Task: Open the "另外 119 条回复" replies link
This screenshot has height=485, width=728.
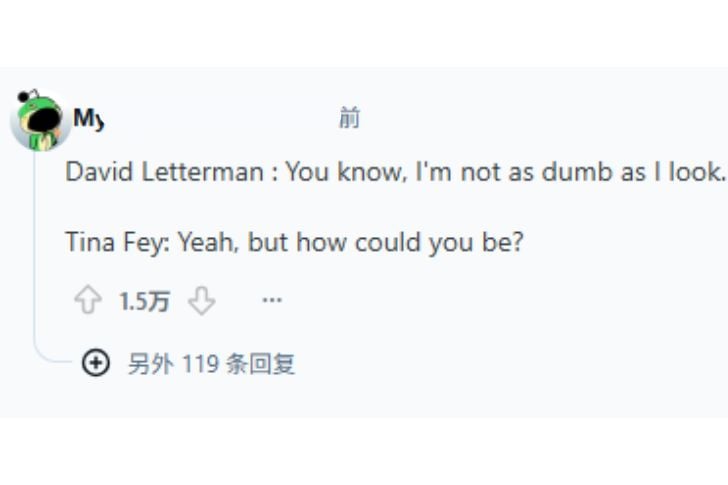Action: tap(211, 364)
